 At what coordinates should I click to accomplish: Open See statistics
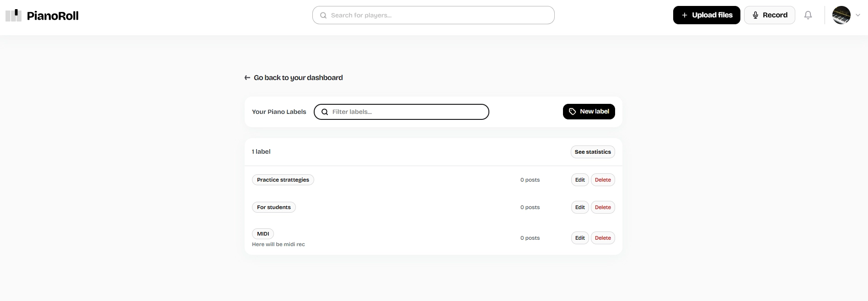592,152
